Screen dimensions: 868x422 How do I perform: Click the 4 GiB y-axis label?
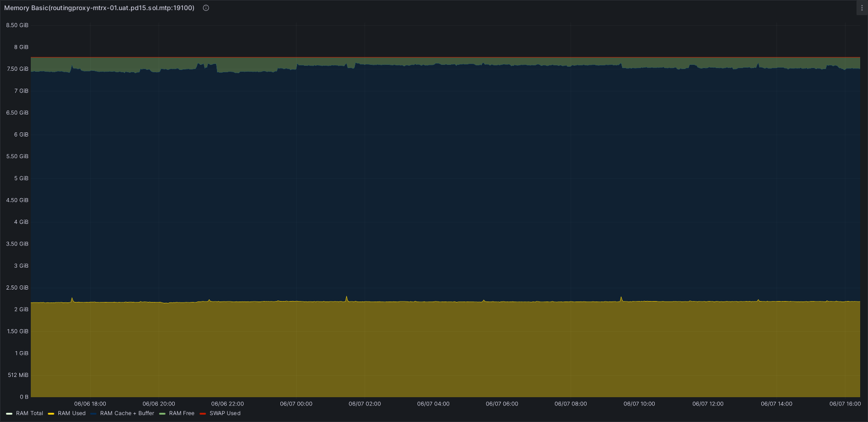click(21, 222)
